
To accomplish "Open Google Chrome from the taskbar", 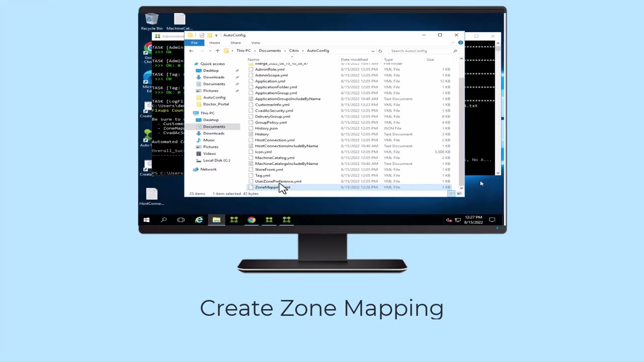I will click(251, 220).
